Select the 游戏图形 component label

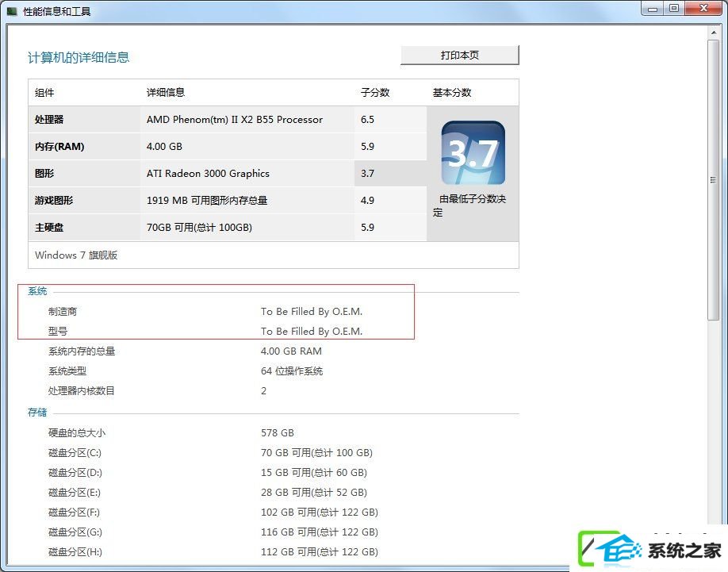click(54, 200)
